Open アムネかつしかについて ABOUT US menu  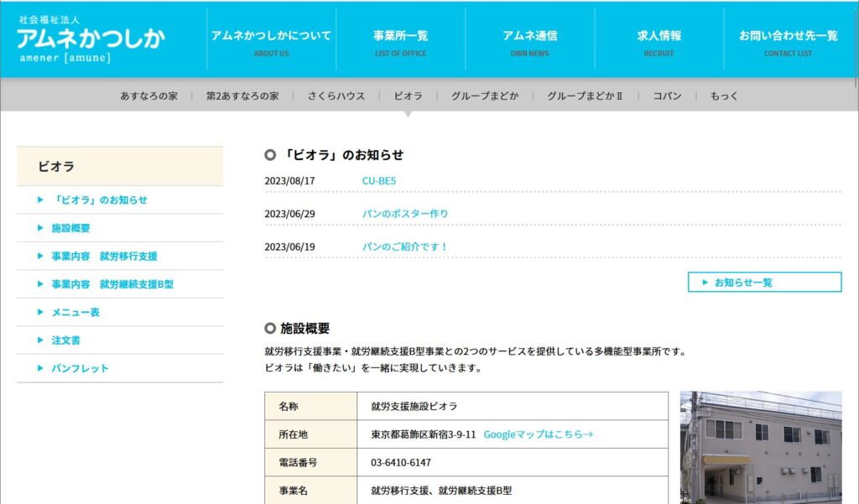tap(271, 43)
